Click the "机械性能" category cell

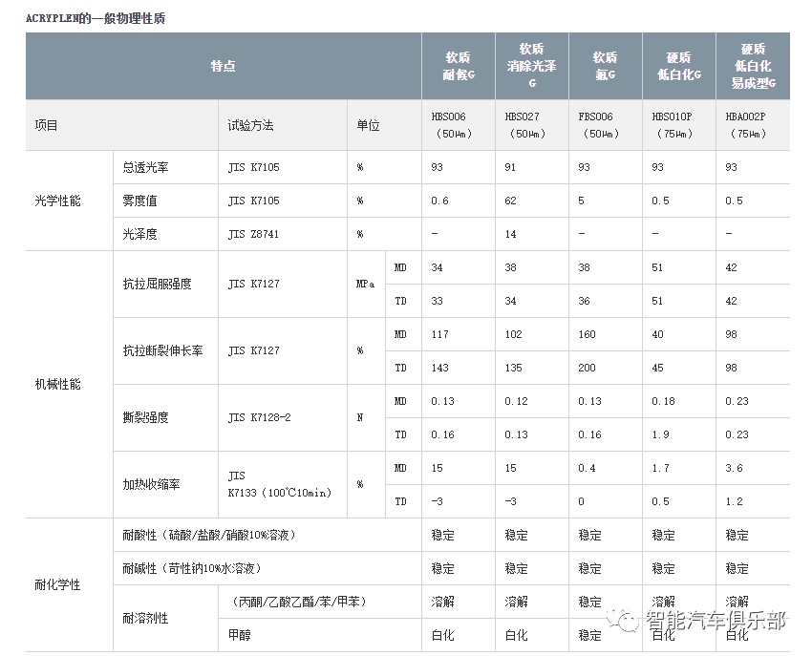point(70,384)
